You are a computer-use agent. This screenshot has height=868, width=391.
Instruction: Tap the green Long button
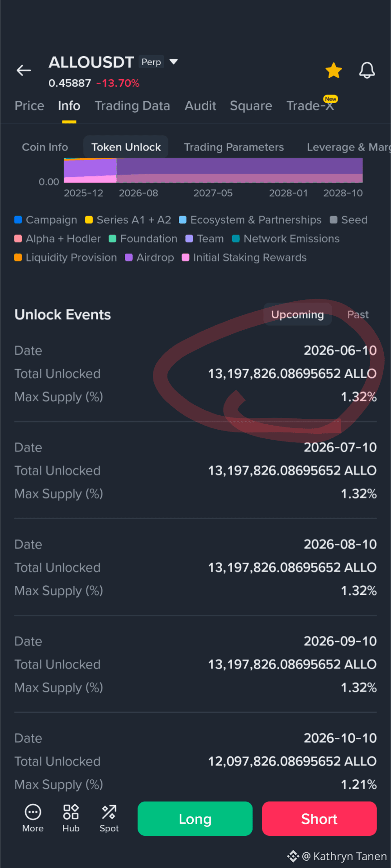tap(195, 819)
